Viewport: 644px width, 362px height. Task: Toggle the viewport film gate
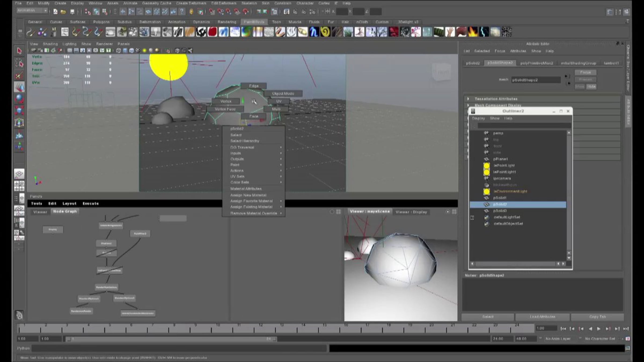(76, 50)
